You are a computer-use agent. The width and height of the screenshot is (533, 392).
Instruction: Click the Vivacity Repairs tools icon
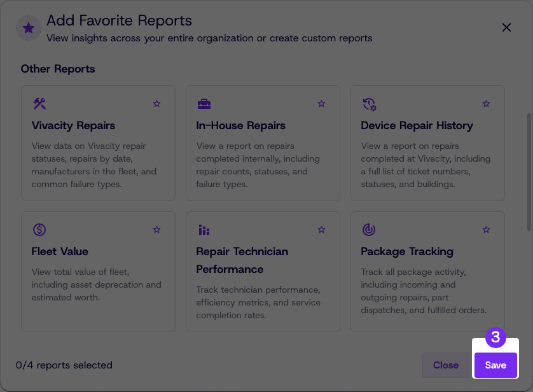tap(39, 104)
